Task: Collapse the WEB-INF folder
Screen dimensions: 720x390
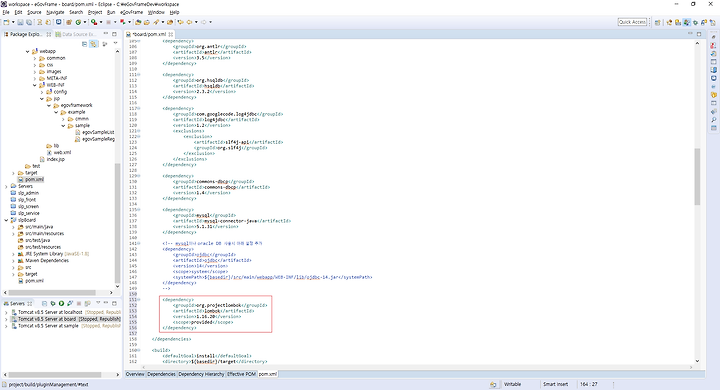Action: (35, 85)
